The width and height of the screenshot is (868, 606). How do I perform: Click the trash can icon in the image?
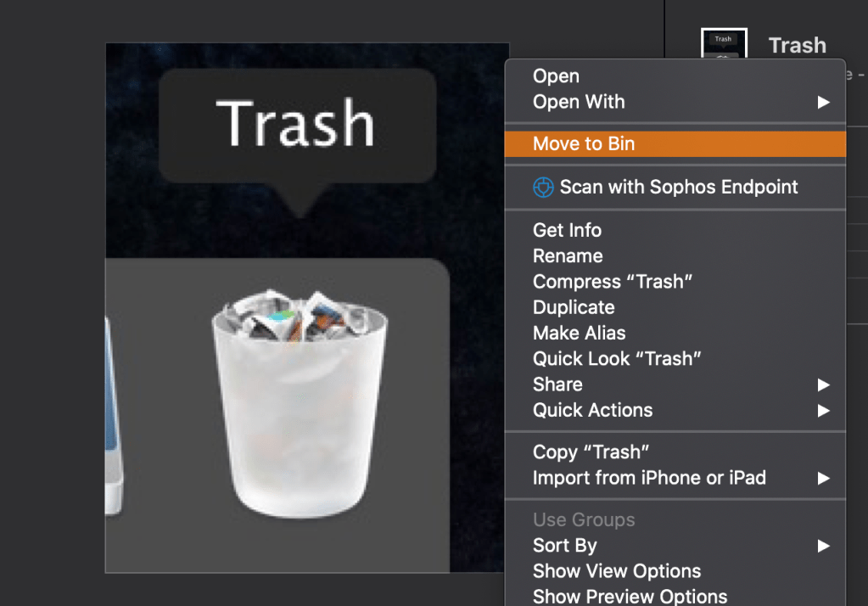click(x=300, y=402)
